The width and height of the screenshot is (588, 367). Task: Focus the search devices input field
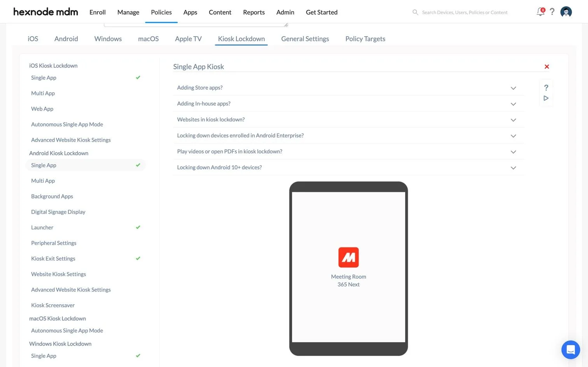point(465,12)
